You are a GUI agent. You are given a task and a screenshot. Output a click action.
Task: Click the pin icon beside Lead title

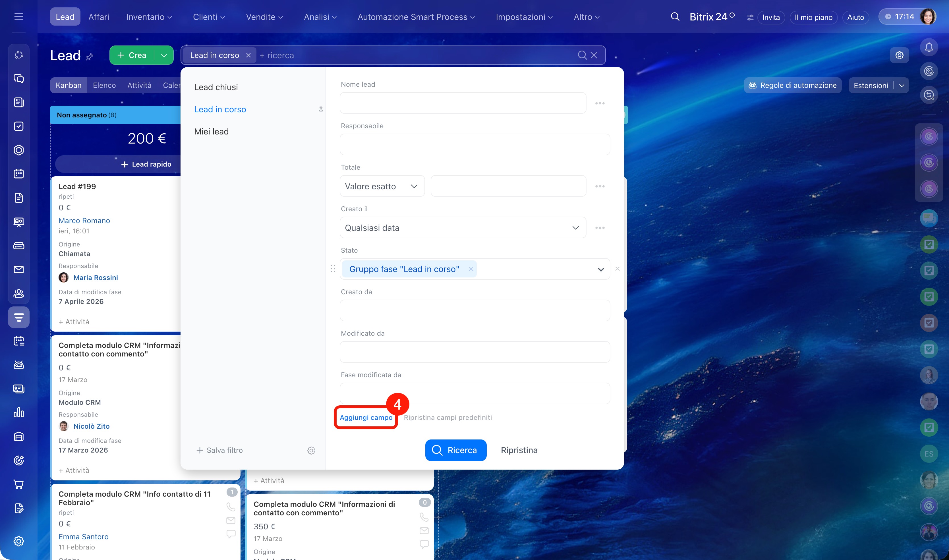[x=90, y=57]
